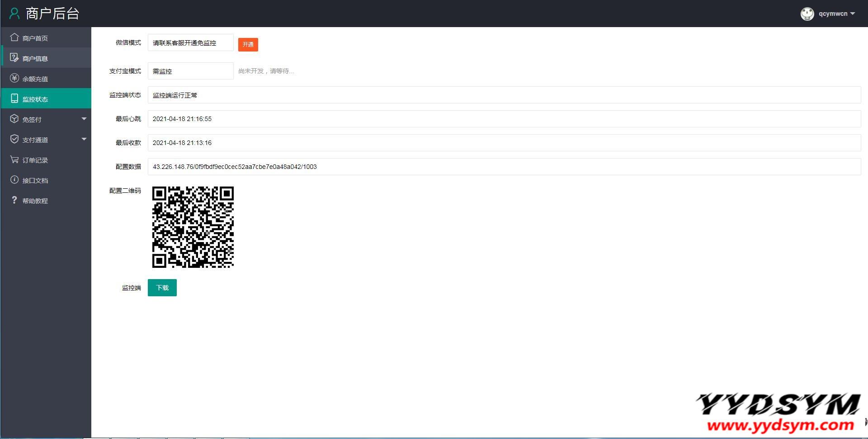
Task: Click the house icon beside 商户首页
Action: [x=14, y=37]
